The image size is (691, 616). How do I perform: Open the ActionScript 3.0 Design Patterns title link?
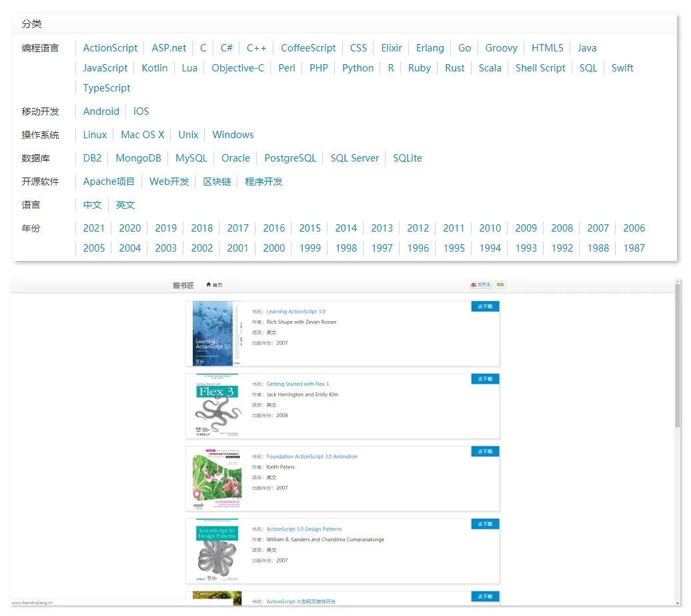pyautogui.click(x=304, y=529)
